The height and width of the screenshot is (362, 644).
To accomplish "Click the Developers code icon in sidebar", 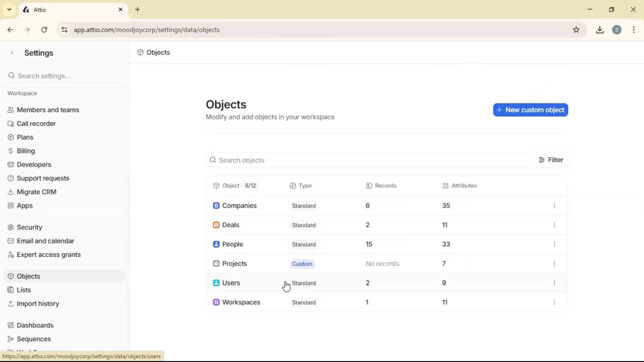I will [x=11, y=164].
